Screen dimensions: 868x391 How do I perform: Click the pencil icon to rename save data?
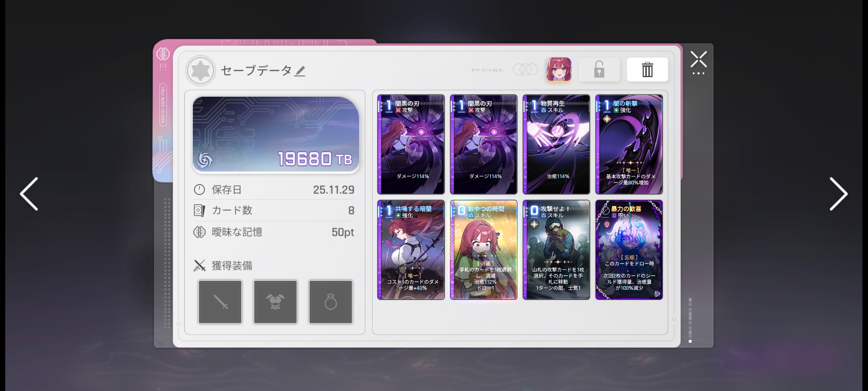[300, 71]
